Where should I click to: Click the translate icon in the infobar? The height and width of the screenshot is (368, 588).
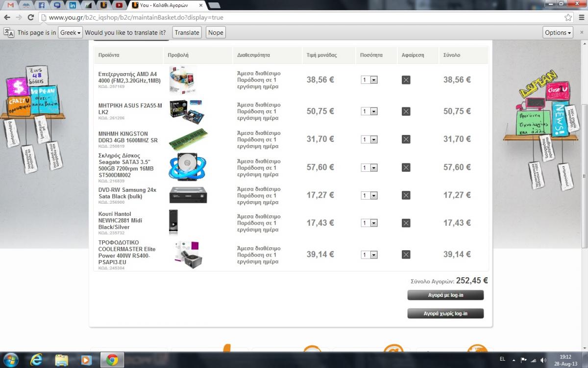9,33
